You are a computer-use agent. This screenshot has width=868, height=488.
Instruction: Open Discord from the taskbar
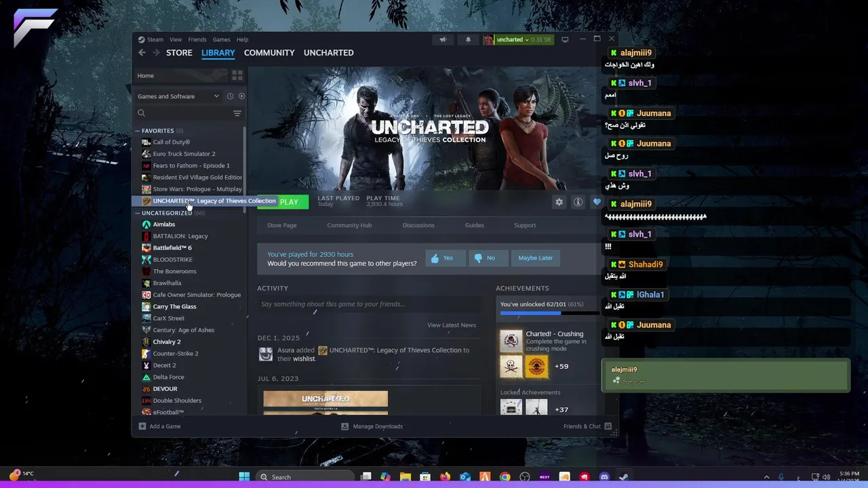pos(604,477)
